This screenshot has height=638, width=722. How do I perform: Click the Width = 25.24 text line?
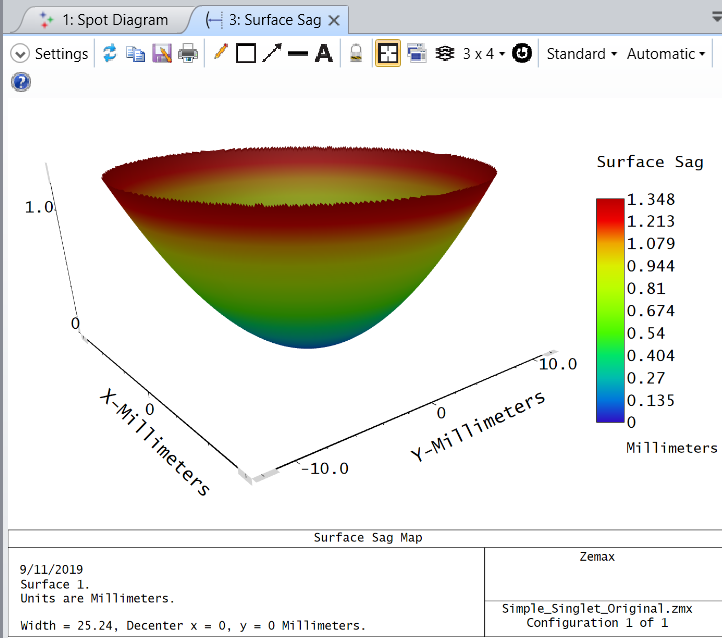tap(192, 626)
